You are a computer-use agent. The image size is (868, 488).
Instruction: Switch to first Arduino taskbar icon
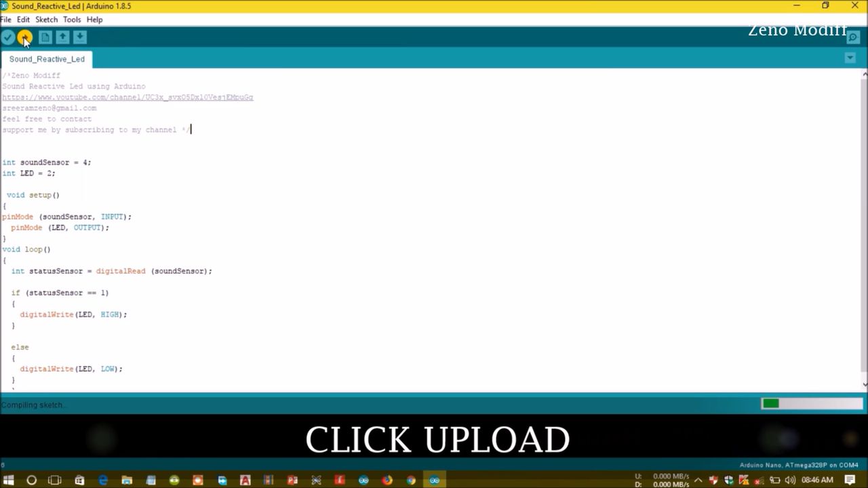(363, 480)
